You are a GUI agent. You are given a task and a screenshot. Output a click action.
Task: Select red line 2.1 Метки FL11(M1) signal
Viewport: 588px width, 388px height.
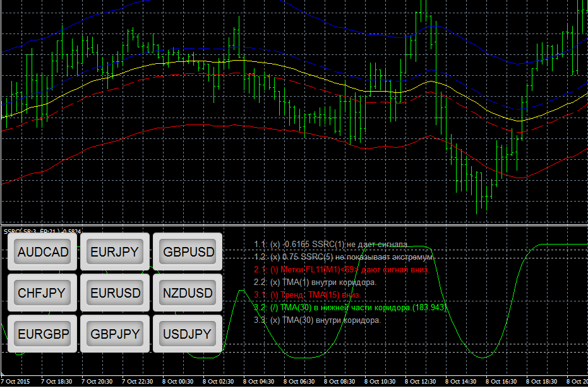tap(342, 269)
